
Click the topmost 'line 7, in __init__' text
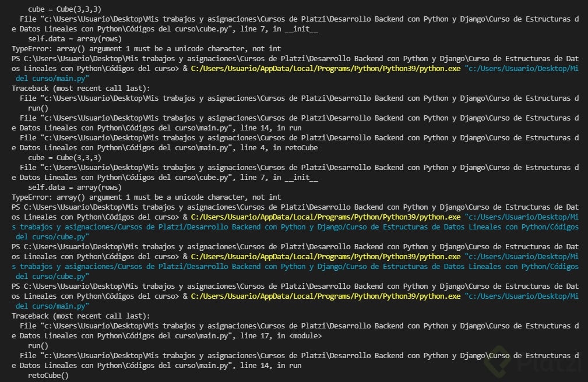point(279,29)
